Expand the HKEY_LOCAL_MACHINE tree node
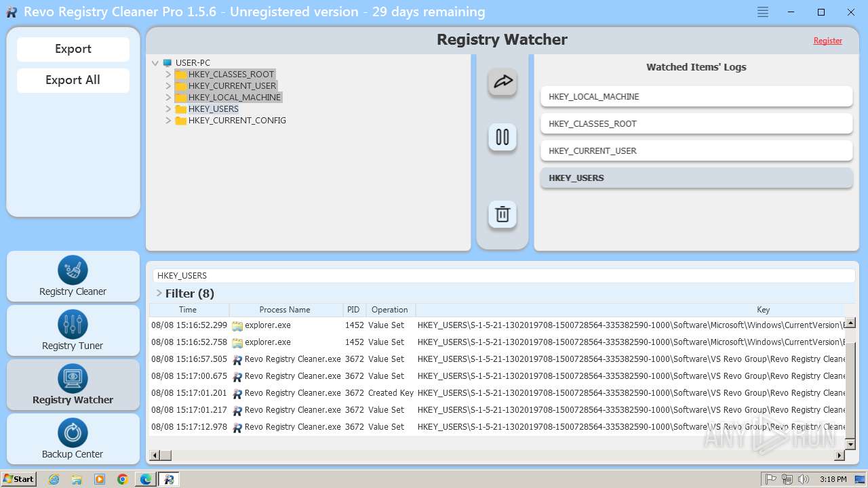The height and width of the screenshot is (488, 868). tap(168, 98)
